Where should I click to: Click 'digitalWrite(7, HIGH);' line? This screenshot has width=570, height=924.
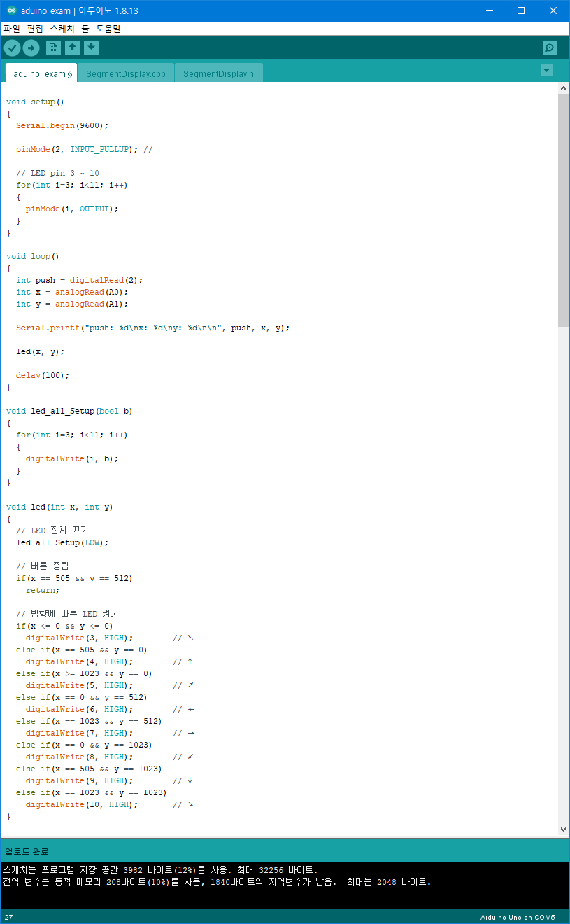pos(79,732)
